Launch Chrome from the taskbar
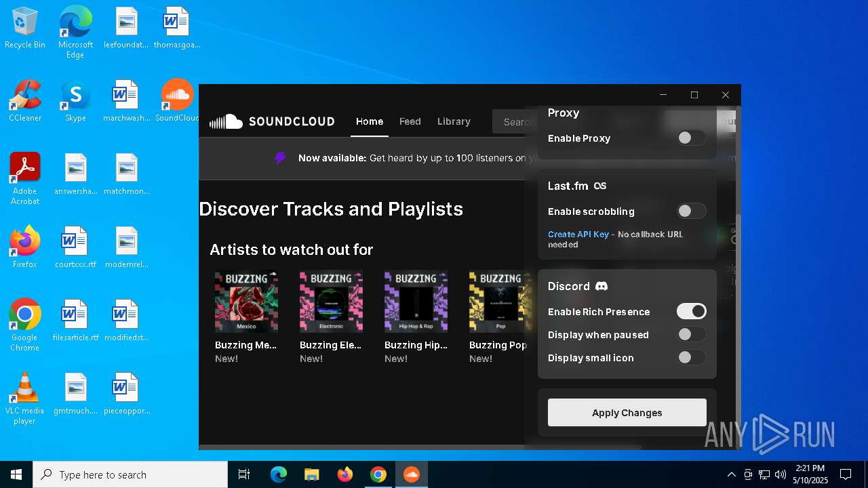Viewport: 868px width, 488px height. coord(378,474)
